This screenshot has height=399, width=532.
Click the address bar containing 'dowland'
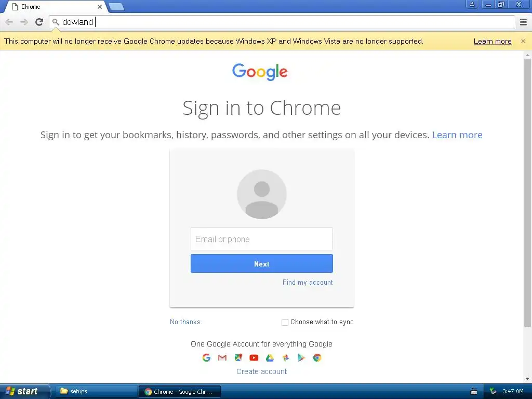tap(282, 22)
